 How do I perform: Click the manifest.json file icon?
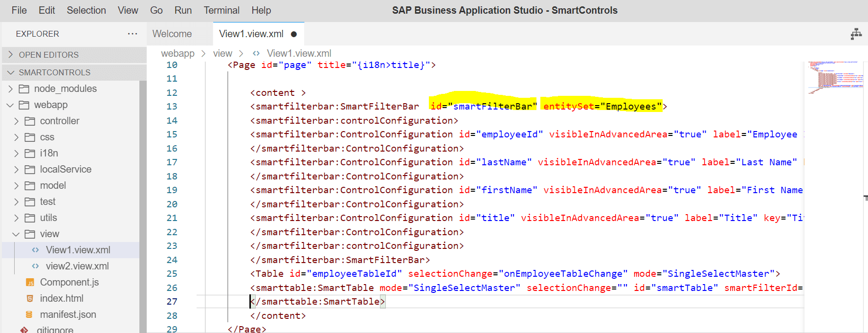pos(30,315)
